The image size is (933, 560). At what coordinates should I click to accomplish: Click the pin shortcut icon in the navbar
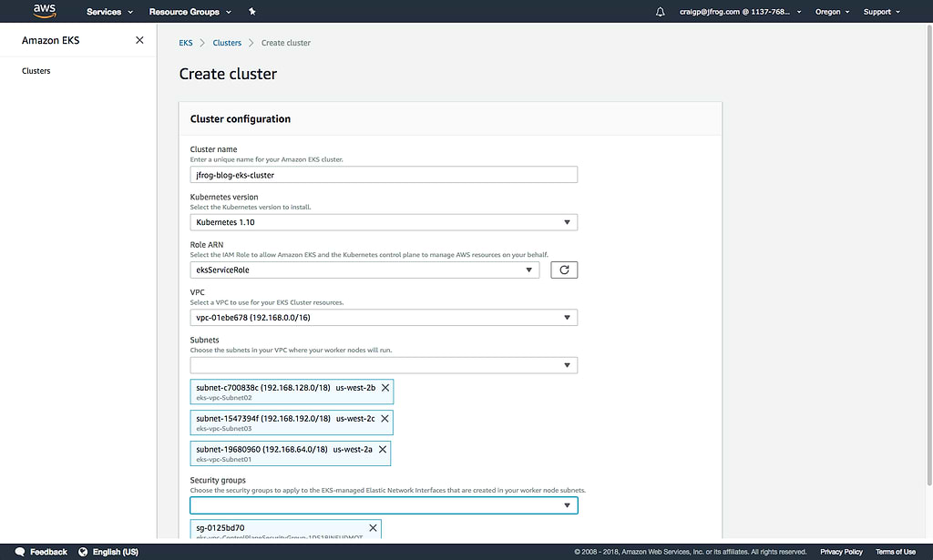(x=251, y=11)
